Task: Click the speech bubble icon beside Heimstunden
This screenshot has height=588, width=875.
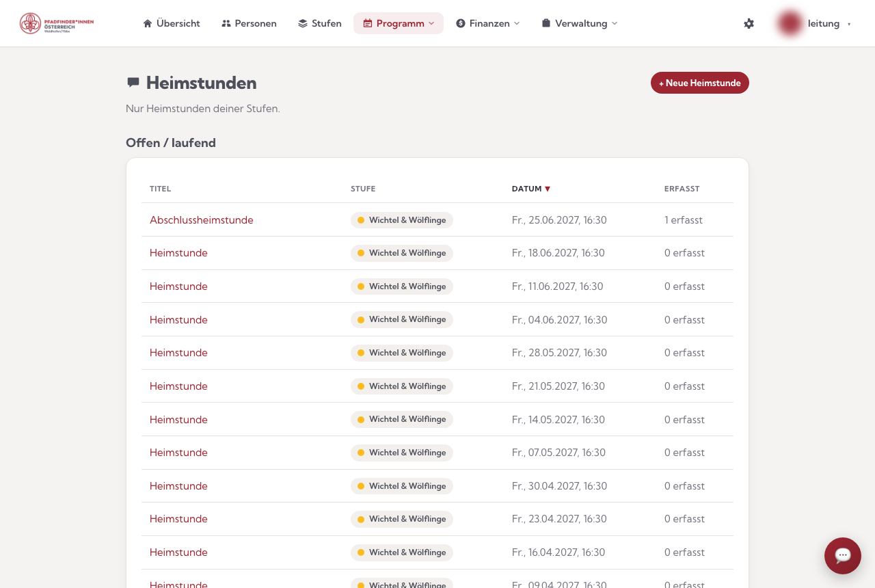Action: point(133,83)
